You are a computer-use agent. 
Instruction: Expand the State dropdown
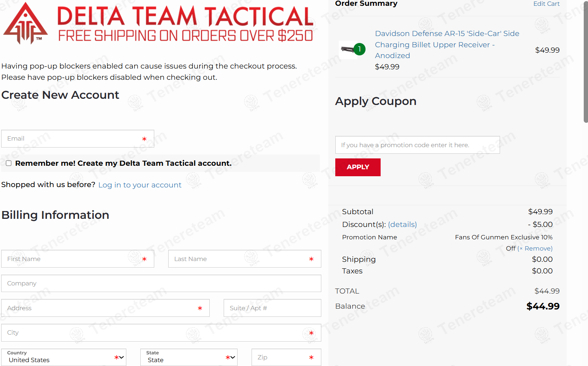pos(189,357)
